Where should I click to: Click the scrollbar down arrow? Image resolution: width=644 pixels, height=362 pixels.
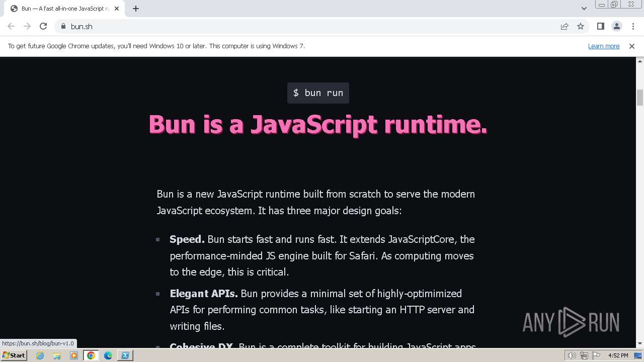[640, 344]
